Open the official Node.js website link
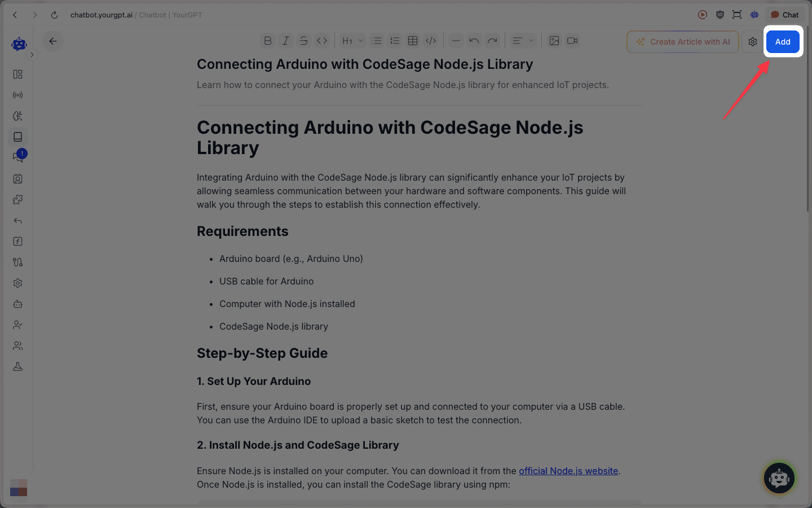 568,471
